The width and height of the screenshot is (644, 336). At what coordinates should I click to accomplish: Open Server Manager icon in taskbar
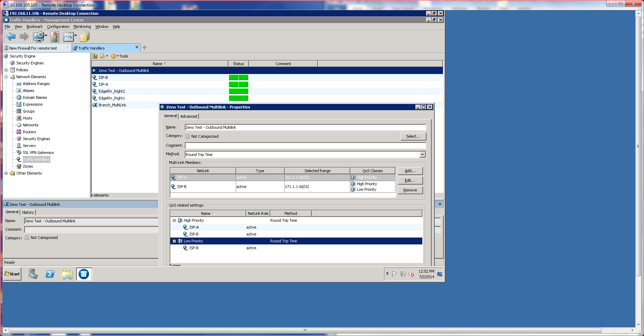33,274
